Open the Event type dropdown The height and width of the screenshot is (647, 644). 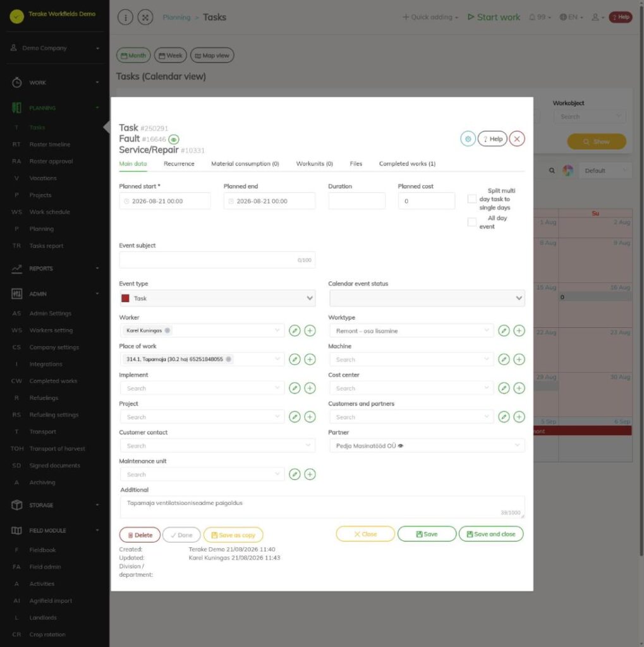[x=217, y=298]
